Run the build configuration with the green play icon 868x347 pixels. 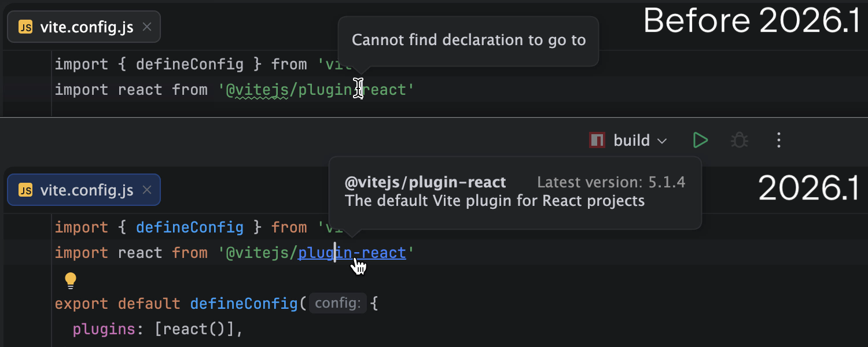point(700,140)
